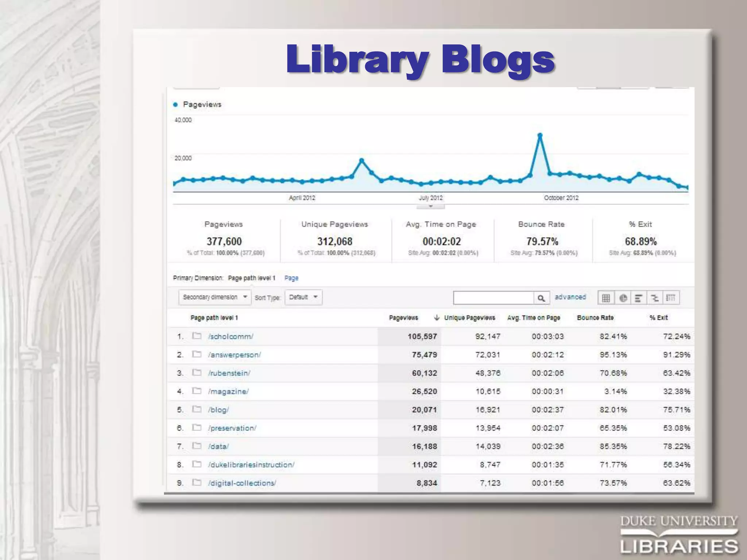Open the pivot view icon
The image size is (747, 560).
[671, 298]
